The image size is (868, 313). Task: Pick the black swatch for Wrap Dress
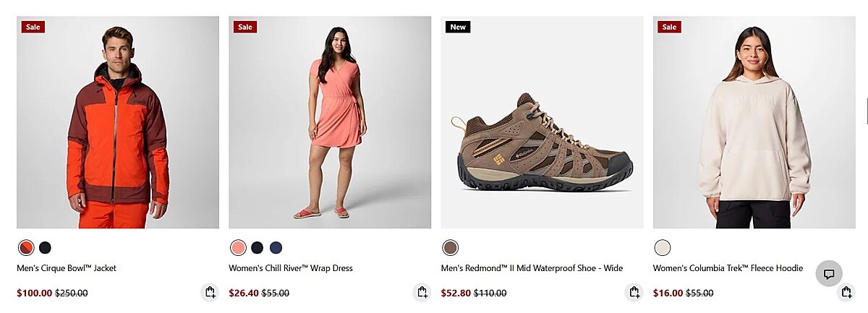[x=257, y=248]
